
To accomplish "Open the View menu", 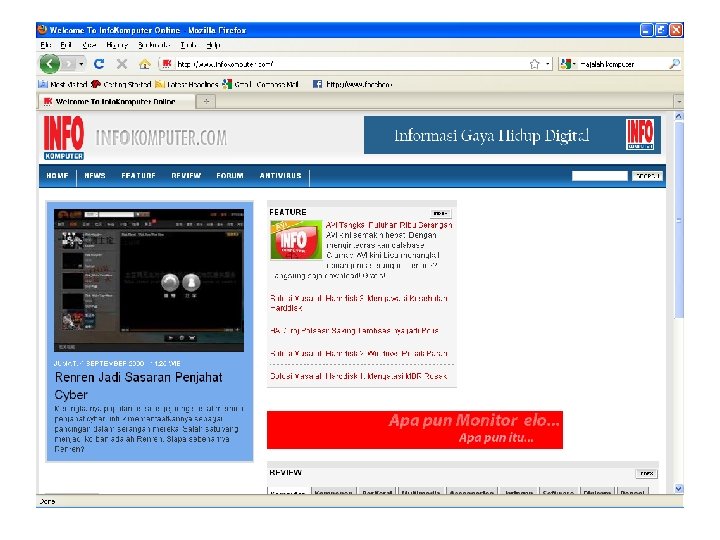I will pyautogui.click(x=89, y=45).
